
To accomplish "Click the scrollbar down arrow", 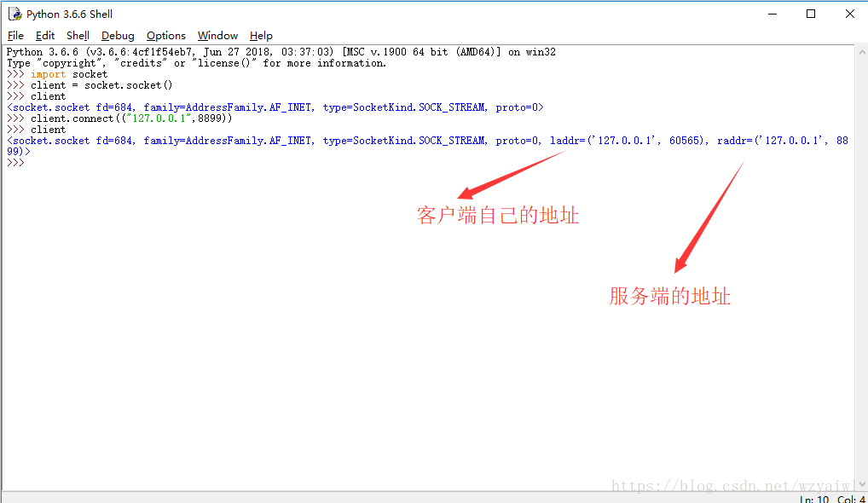I will 862,484.
